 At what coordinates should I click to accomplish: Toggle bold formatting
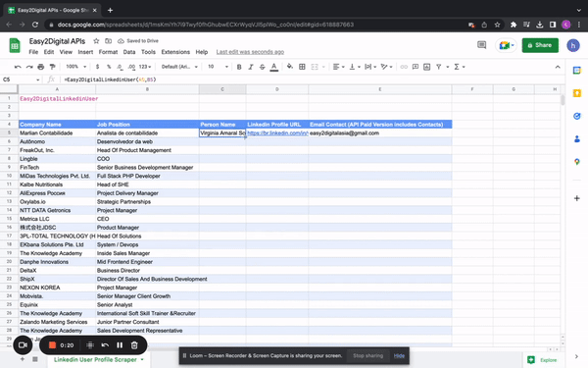point(239,67)
